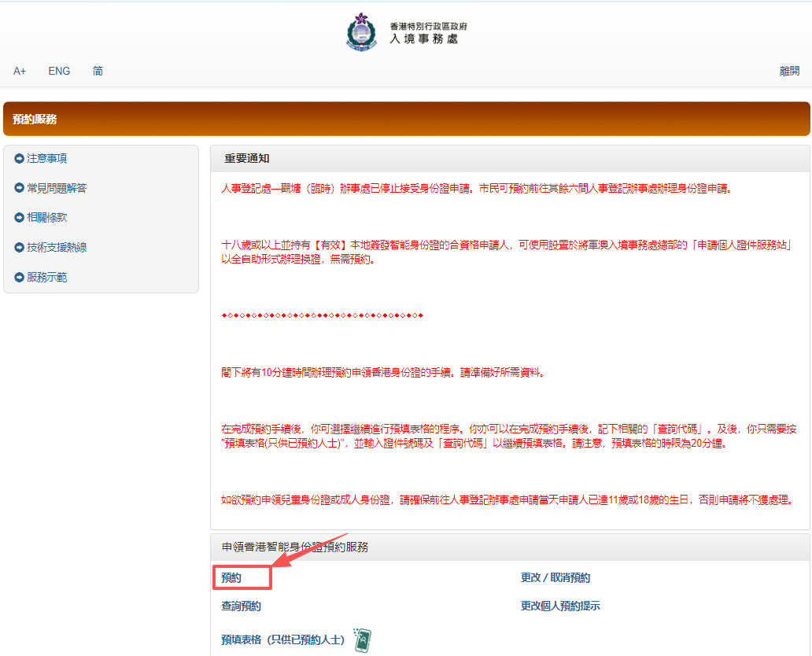The width and height of the screenshot is (812, 656).
Task: Click 離開 to exit the service
Action: click(x=789, y=71)
